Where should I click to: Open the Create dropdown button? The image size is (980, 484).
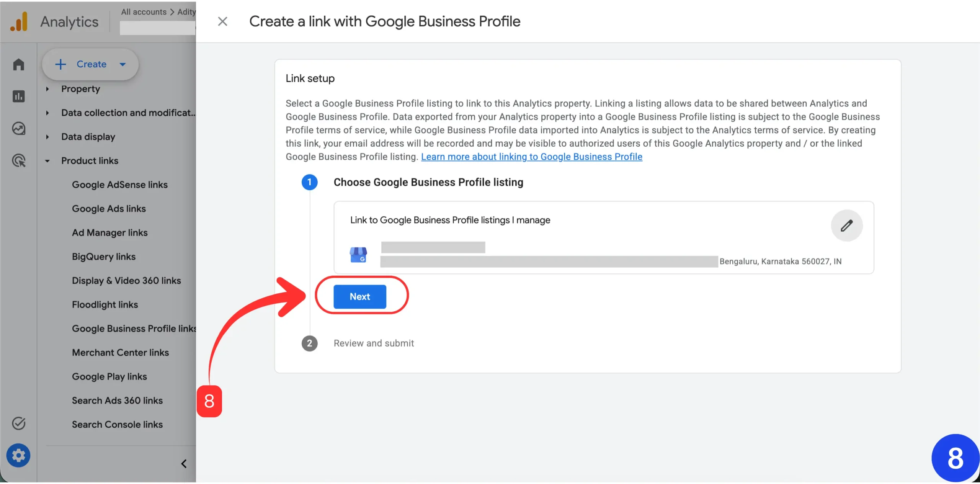tap(90, 64)
